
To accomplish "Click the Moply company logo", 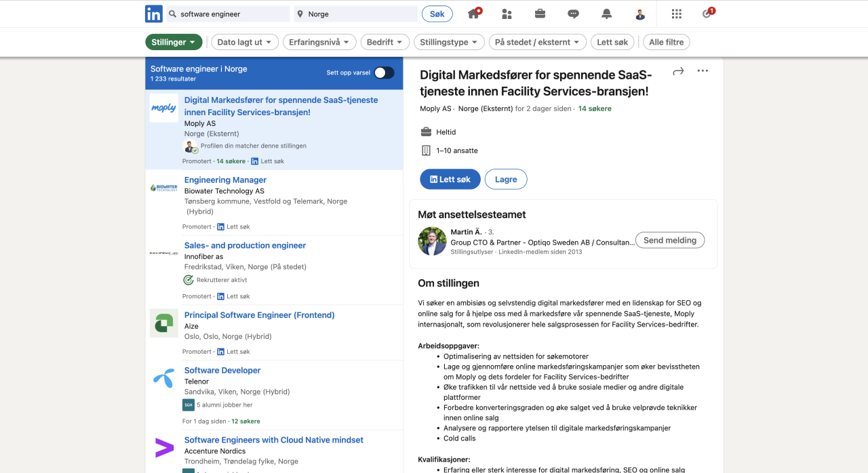I will [x=163, y=108].
